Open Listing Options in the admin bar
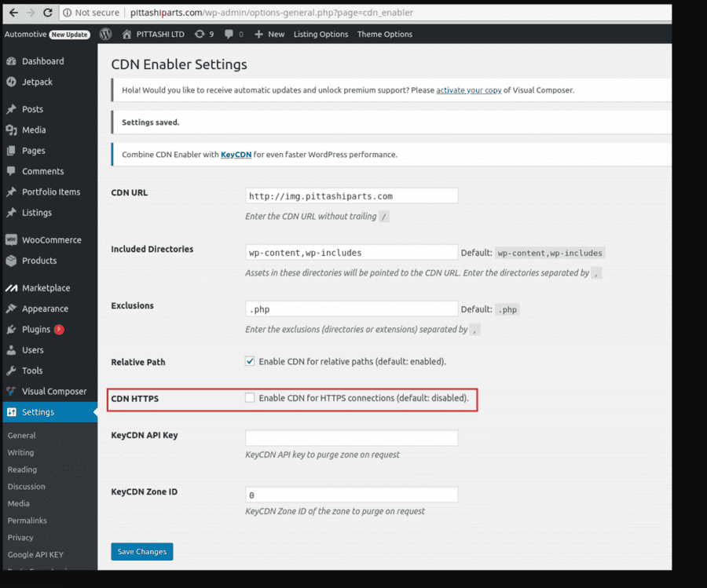The height and width of the screenshot is (588, 707). pos(321,35)
